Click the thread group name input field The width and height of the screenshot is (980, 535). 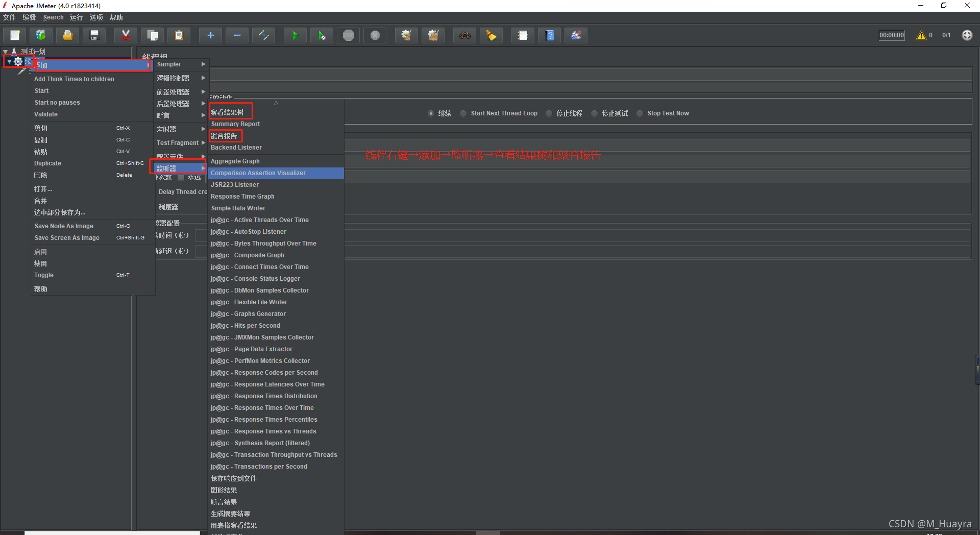pos(590,75)
